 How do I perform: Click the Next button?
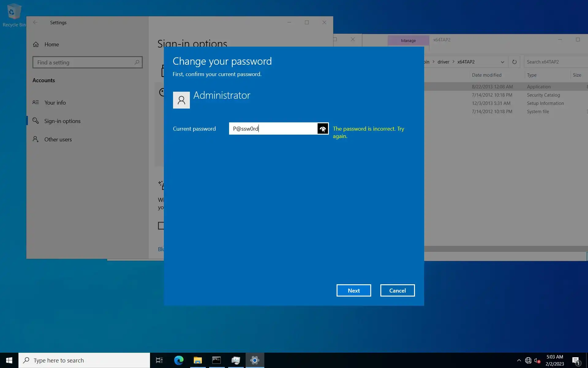(353, 290)
